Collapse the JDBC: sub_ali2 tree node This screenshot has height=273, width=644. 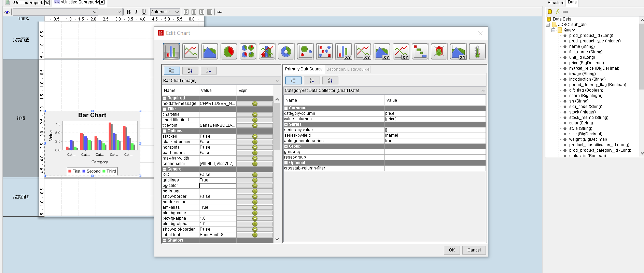tap(548, 25)
